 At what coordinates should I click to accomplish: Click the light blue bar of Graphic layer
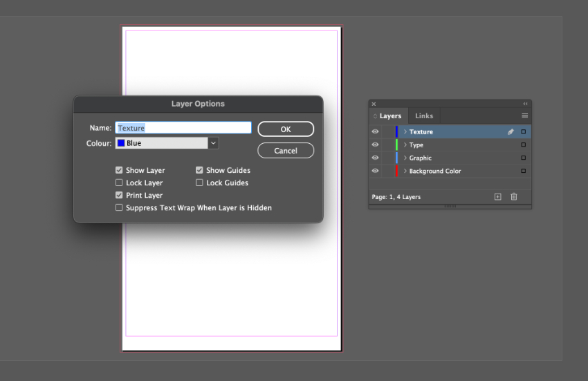(x=397, y=158)
